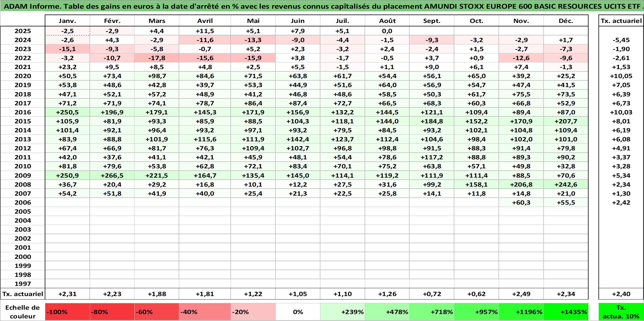Click the +10,05 actuarial rate for 2020
Image resolution: width=644 pixels, height=321 pixels.
point(621,76)
